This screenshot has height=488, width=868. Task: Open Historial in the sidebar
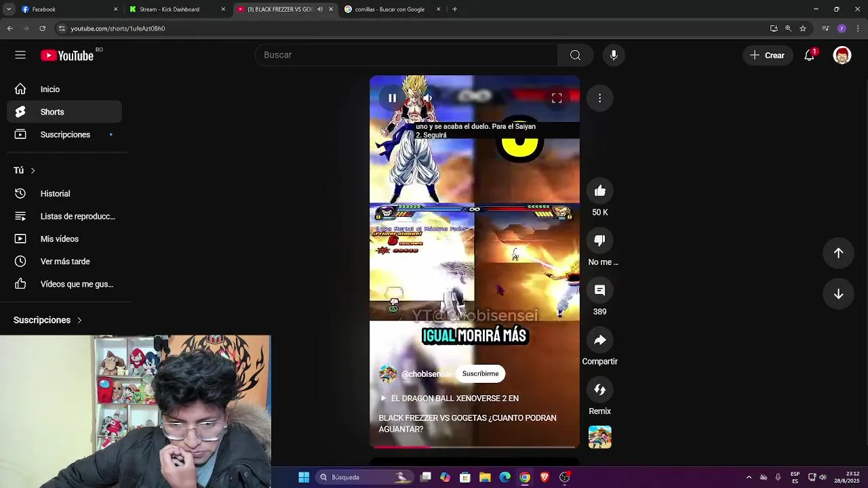(64, 194)
